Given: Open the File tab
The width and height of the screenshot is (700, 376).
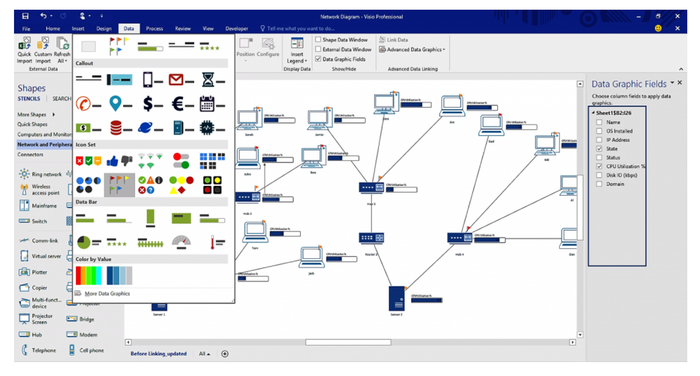Looking at the screenshot, I should [26, 29].
